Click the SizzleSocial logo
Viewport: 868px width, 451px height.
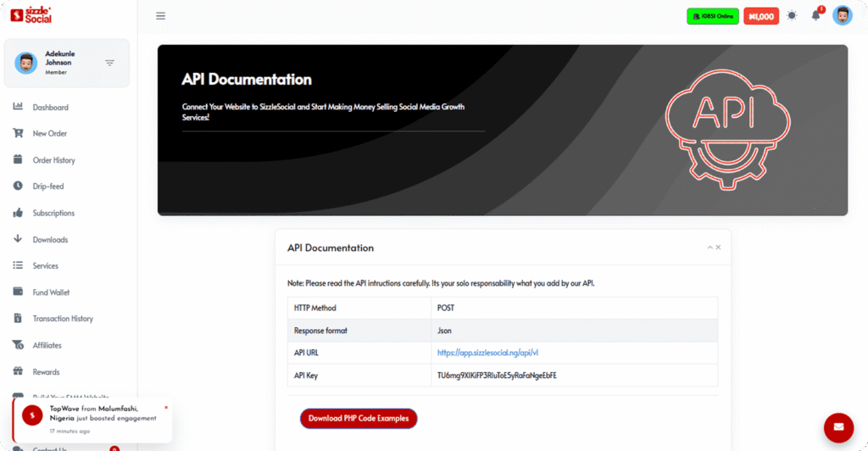[x=31, y=15]
